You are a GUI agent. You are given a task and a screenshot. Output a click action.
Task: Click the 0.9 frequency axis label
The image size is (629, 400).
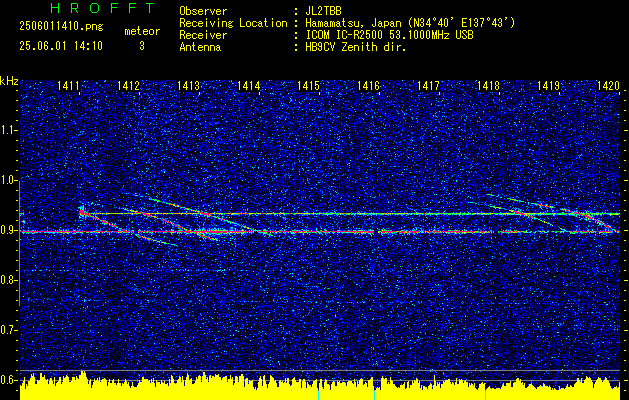9,230
